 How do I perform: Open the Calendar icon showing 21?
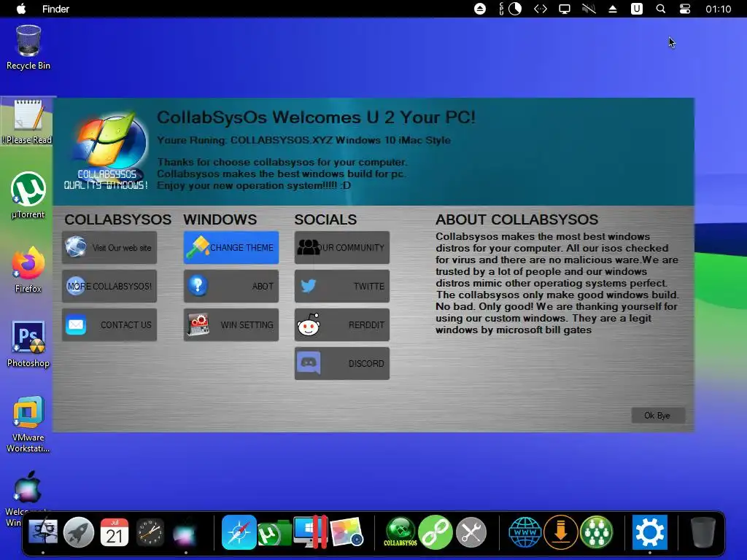click(x=115, y=532)
